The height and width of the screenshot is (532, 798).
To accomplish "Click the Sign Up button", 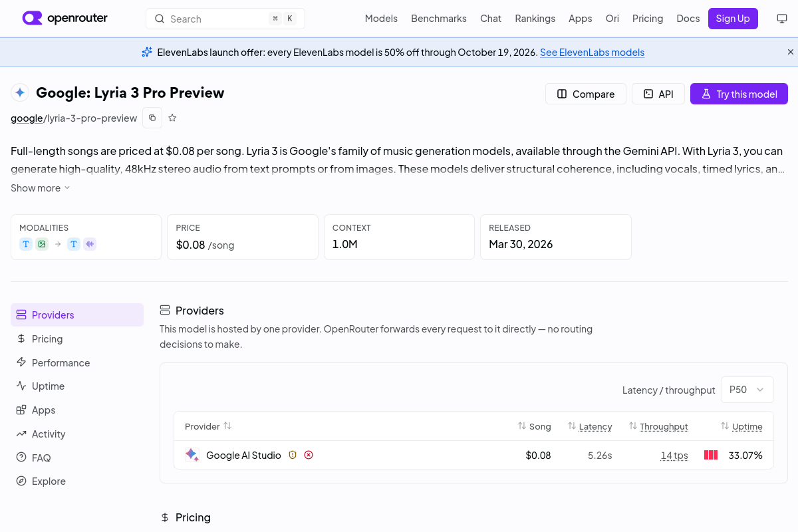I will pyautogui.click(x=733, y=19).
